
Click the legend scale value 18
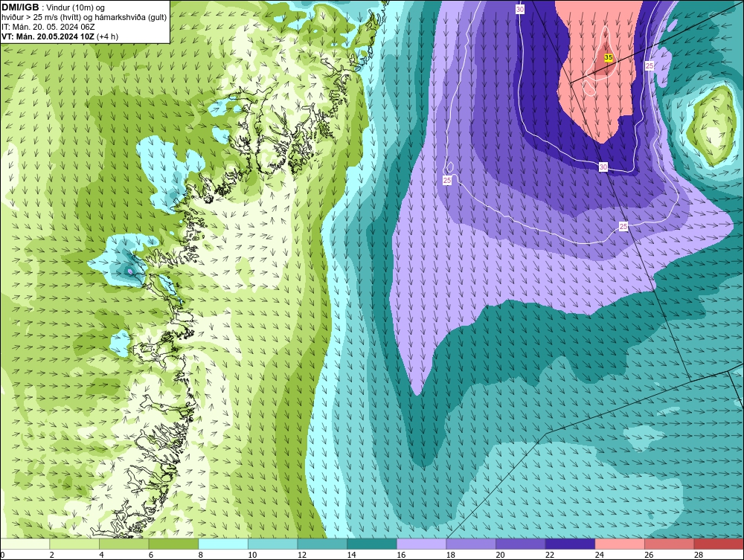pyautogui.click(x=451, y=555)
